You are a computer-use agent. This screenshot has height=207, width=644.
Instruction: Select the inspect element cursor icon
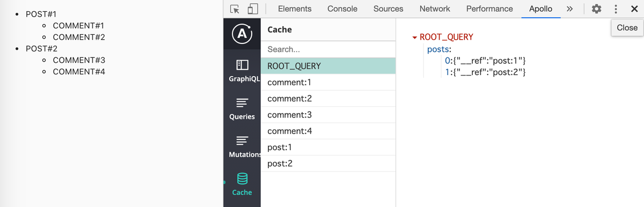pos(235,9)
